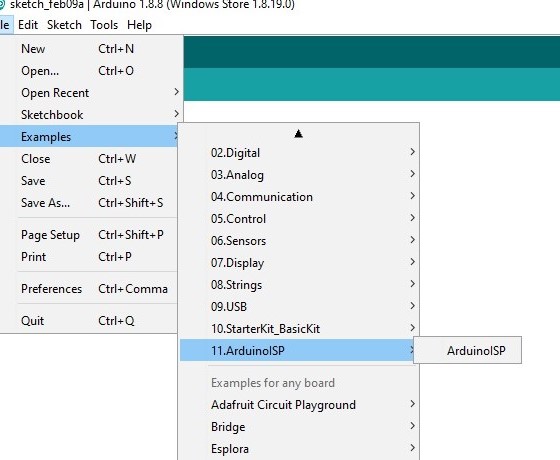Click the up arrow in Examples list

coord(299,134)
